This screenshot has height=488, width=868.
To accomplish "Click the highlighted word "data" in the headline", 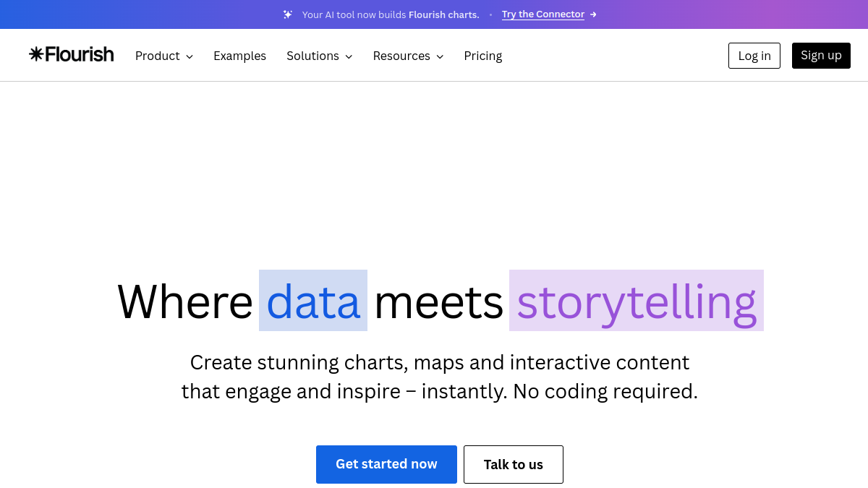I will [x=313, y=301].
